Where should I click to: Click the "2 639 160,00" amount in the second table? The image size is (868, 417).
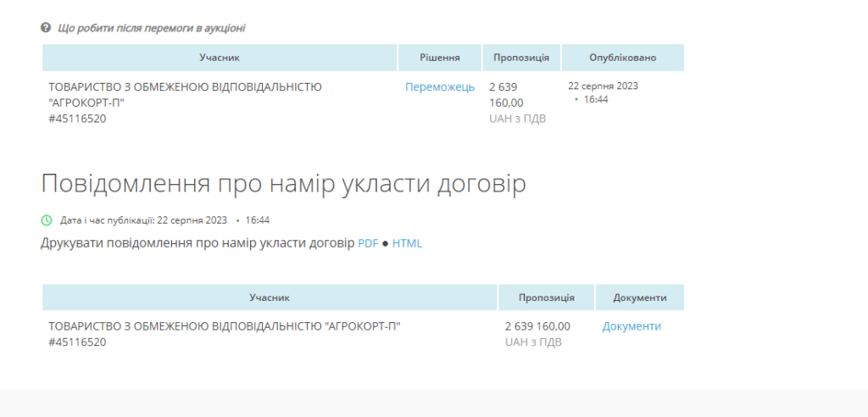tap(537, 326)
